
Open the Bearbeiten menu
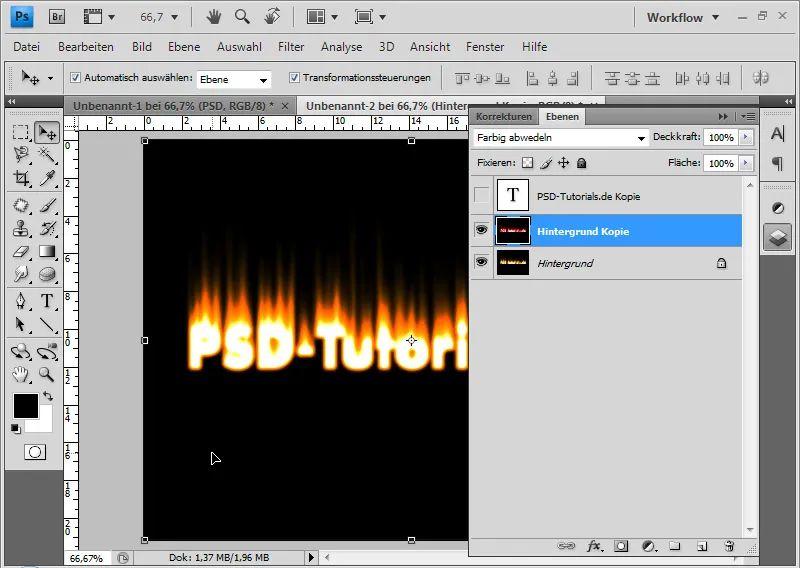[86, 47]
